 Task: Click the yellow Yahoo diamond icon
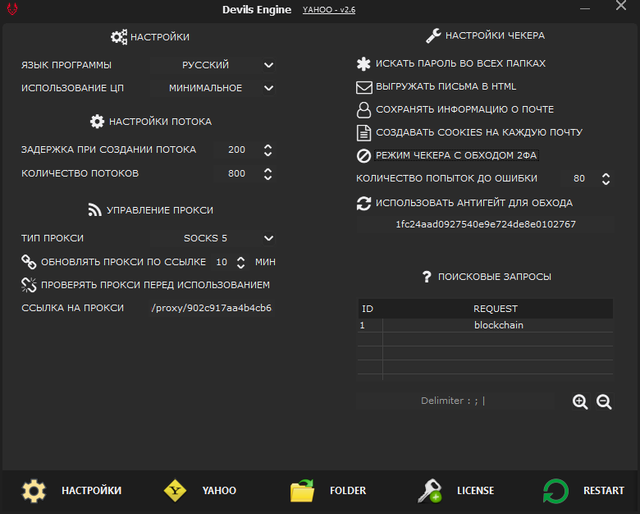[x=175, y=490]
